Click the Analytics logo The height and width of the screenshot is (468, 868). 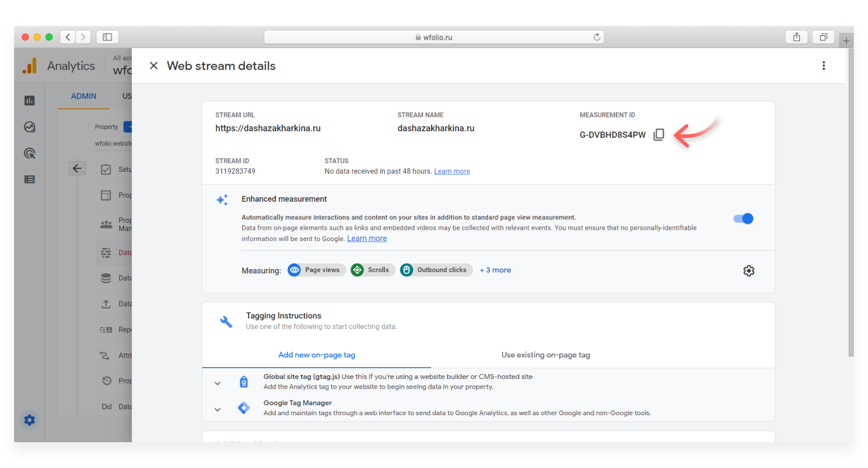click(29, 66)
